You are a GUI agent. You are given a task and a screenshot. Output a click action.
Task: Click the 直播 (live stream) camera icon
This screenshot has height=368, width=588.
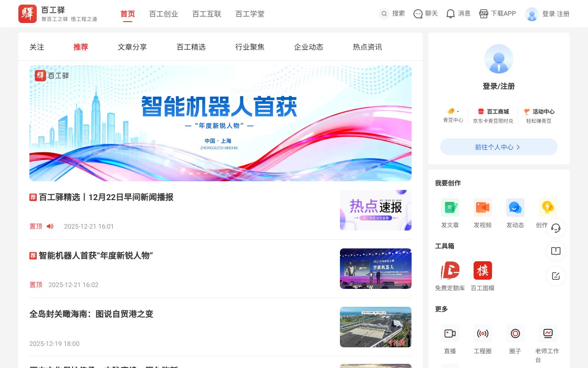click(450, 333)
